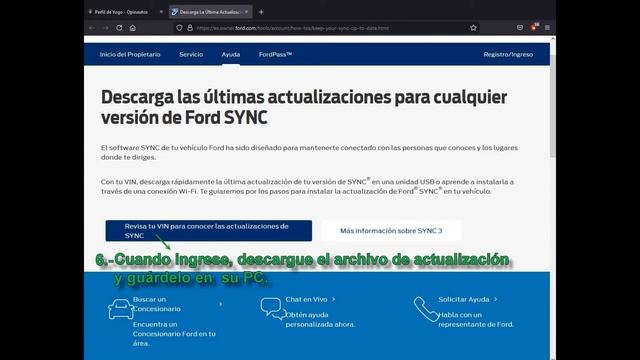Viewport: 640px width, 360px height.
Task: Open a new tab with plus button
Action: point(261,12)
